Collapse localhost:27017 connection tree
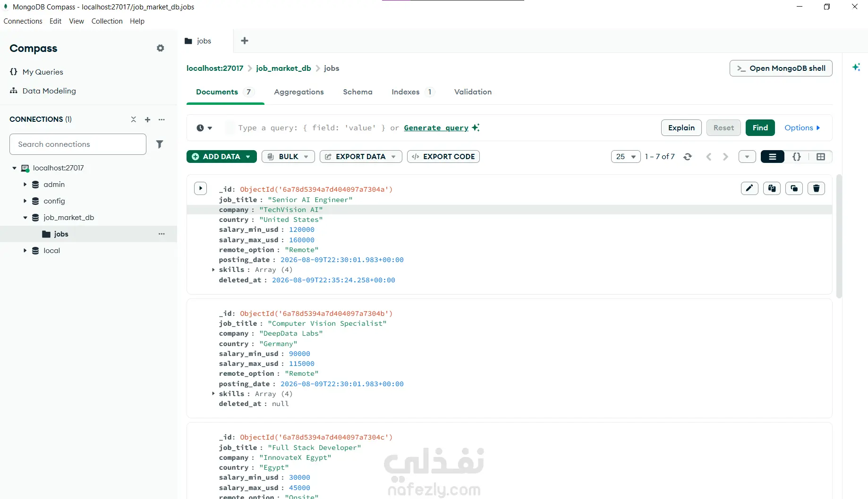The width and height of the screenshot is (868, 499). tap(15, 168)
